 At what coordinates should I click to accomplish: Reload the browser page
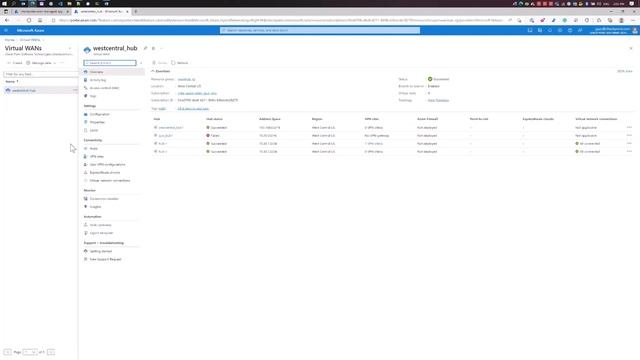pyautogui.click(x=29, y=20)
